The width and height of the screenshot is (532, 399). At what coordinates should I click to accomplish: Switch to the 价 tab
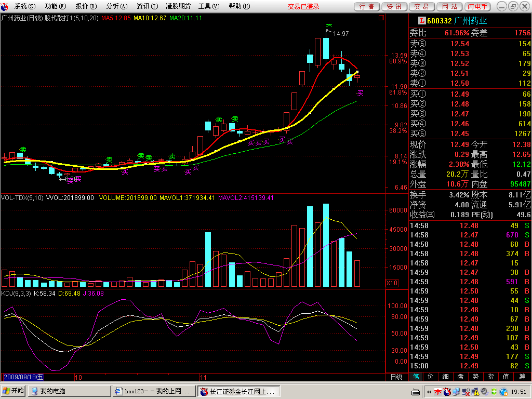(431, 377)
